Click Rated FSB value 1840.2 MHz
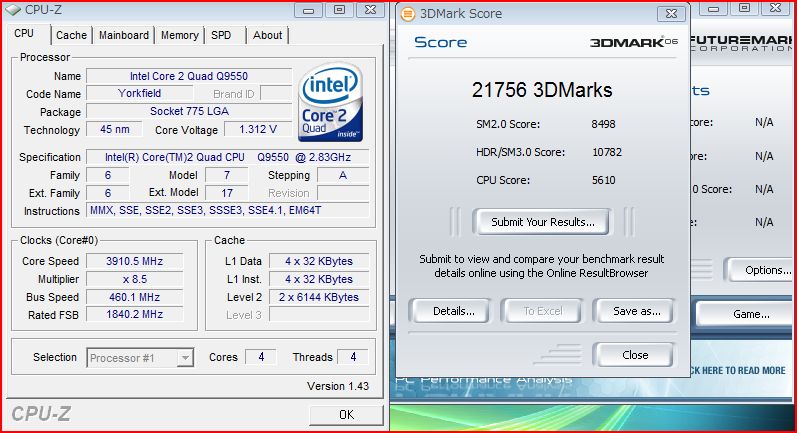This screenshot has width=797, height=433. click(134, 315)
